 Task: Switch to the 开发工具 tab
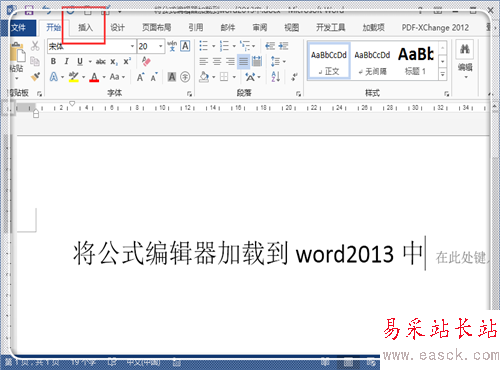tap(331, 28)
